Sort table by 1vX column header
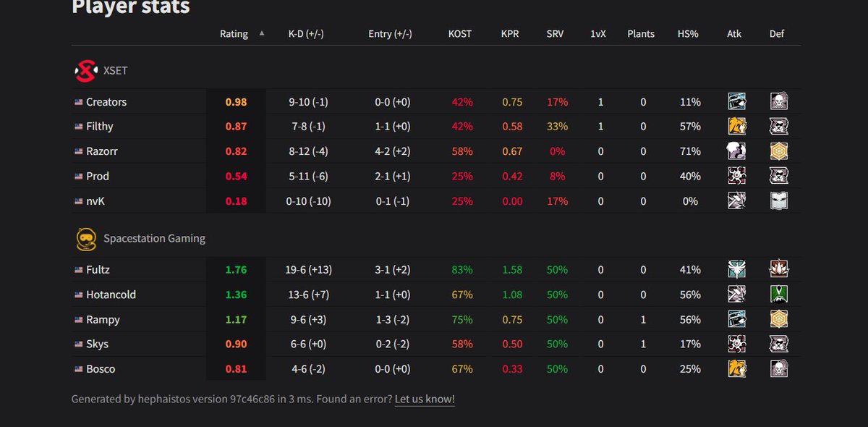 (599, 33)
